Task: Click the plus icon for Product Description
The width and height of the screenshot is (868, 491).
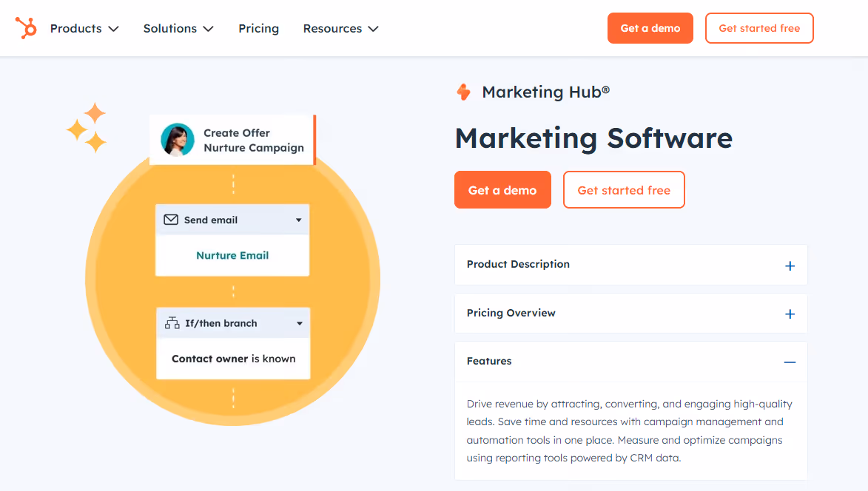Action: pos(790,266)
